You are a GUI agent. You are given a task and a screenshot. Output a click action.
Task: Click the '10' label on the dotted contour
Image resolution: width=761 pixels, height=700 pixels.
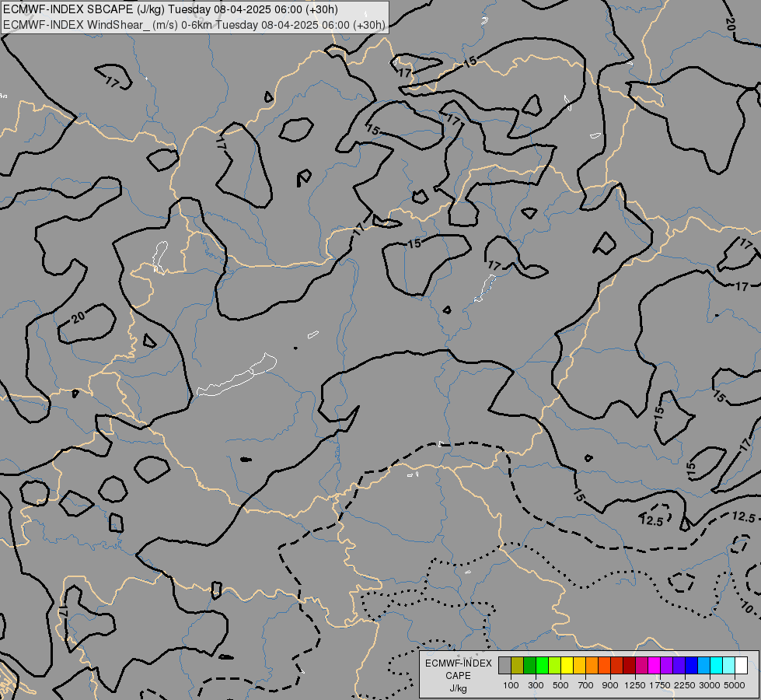[748, 607]
